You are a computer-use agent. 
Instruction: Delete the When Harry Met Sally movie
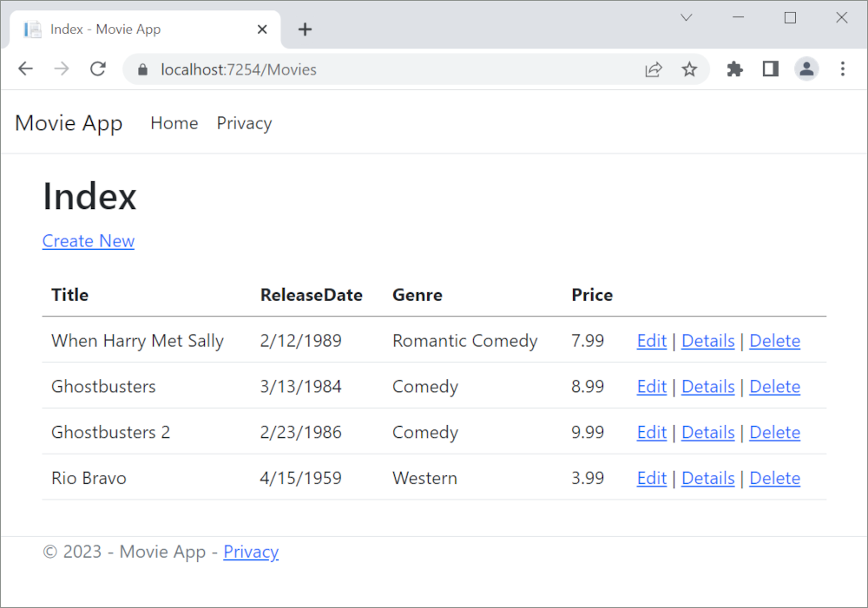coord(774,341)
